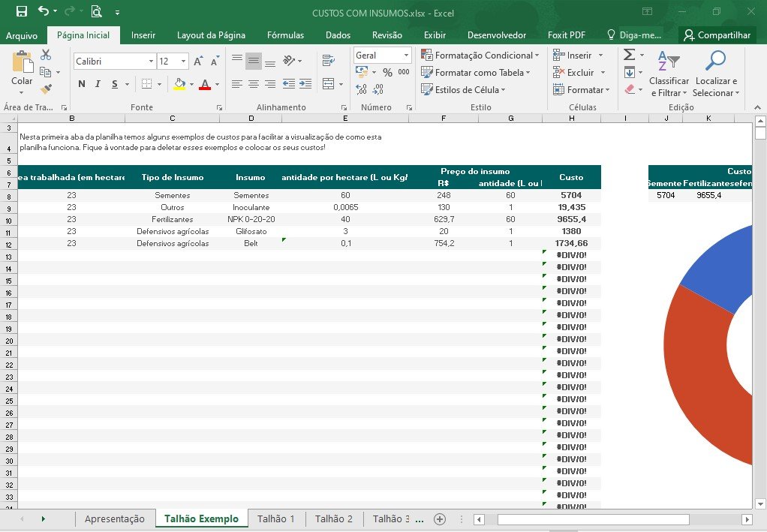Click the AutoSum sigma icon
Image resolution: width=767 pixels, height=532 pixels.
(x=630, y=54)
